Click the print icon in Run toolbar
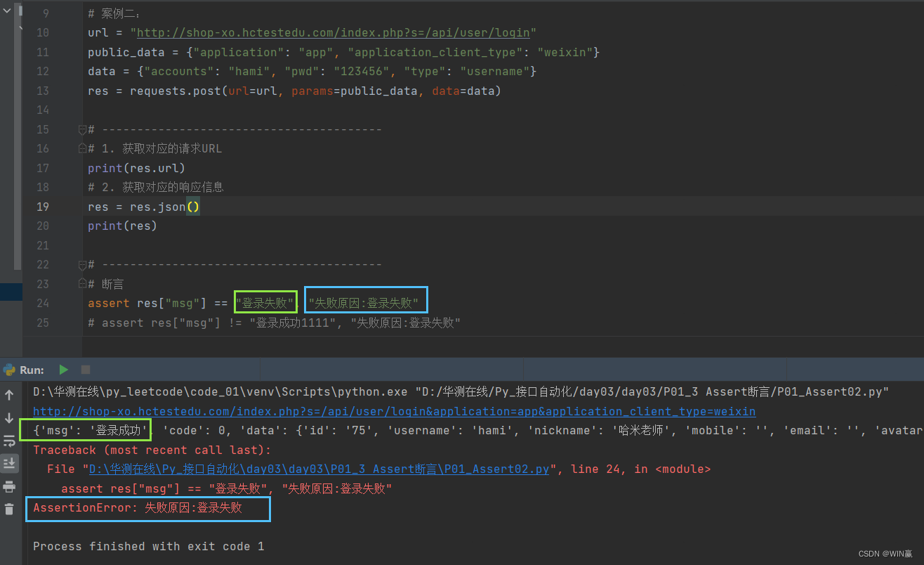This screenshot has height=565, width=924. [x=9, y=486]
